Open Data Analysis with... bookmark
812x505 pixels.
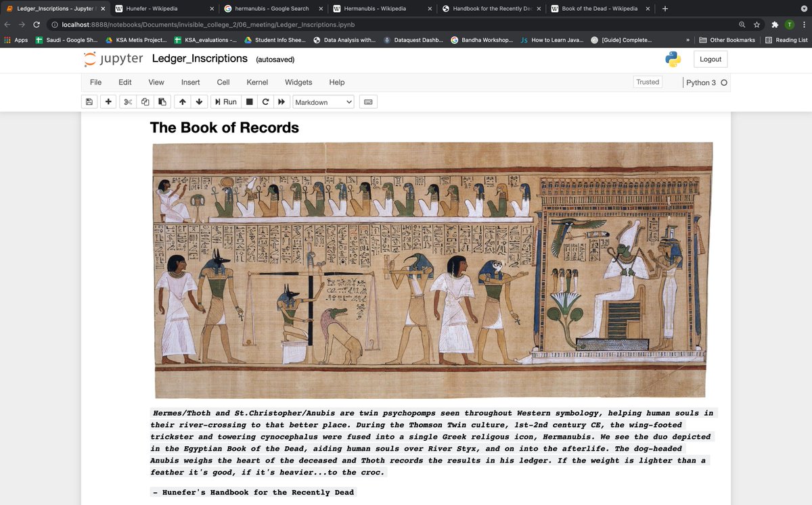[x=344, y=40]
